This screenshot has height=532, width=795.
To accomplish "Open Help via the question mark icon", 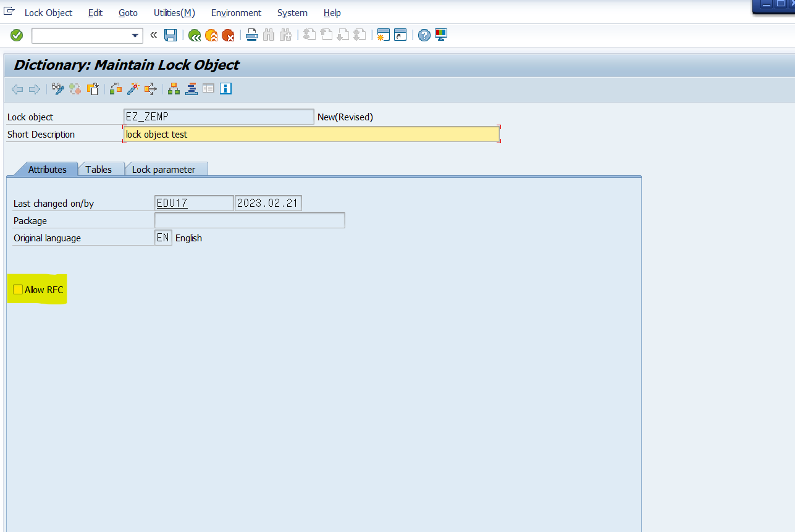I will coord(424,35).
